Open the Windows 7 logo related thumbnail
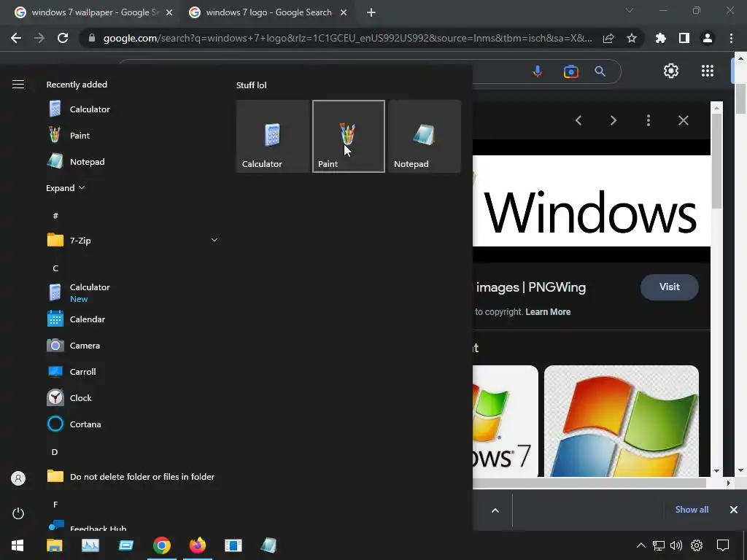747x560 pixels. 506,421
